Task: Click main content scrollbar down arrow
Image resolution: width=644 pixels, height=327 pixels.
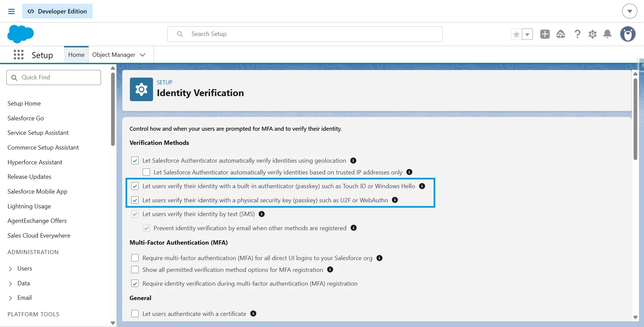Action: pos(635,317)
